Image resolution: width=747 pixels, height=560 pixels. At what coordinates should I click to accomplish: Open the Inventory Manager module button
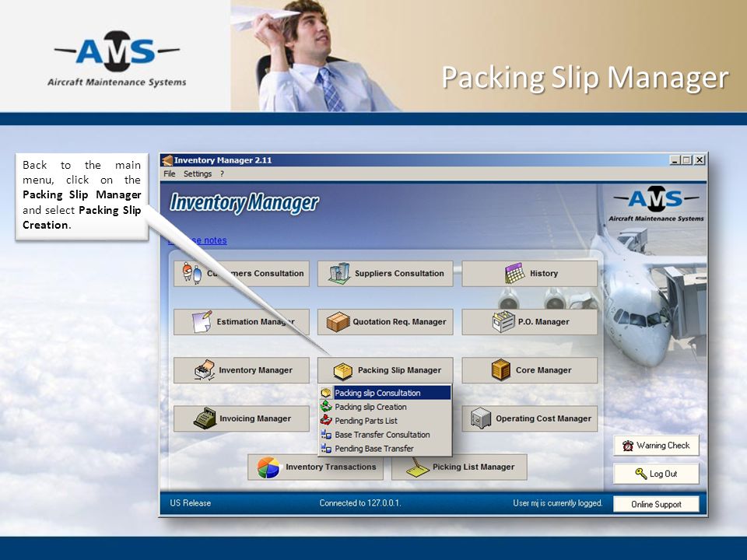pyautogui.click(x=241, y=370)
